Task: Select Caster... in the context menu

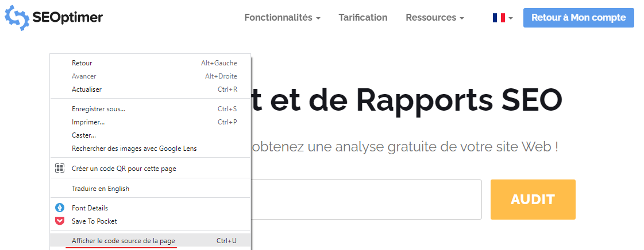Action: 84,135
